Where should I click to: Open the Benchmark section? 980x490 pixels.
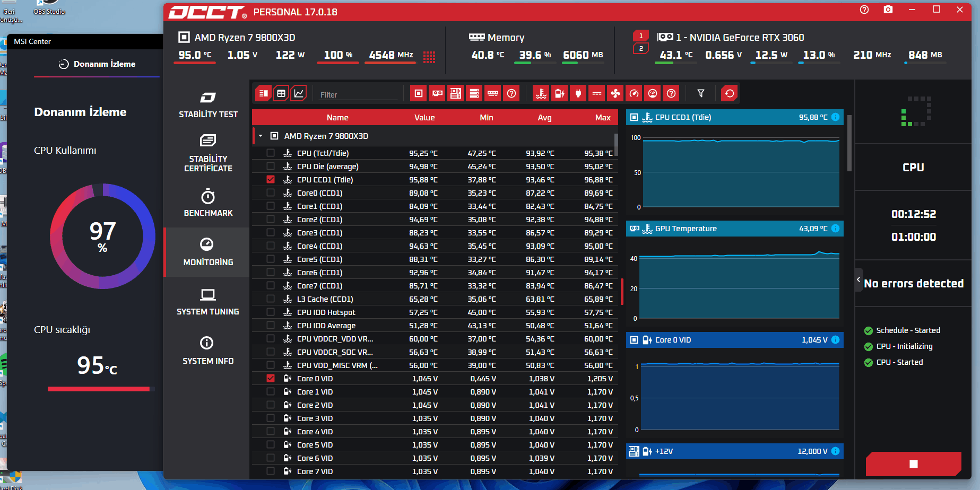tap(208, 203)
